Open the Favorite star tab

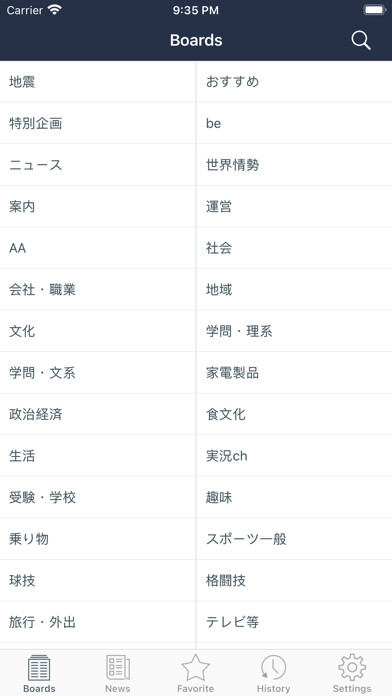pyautogui.click(x=195, y=668)
